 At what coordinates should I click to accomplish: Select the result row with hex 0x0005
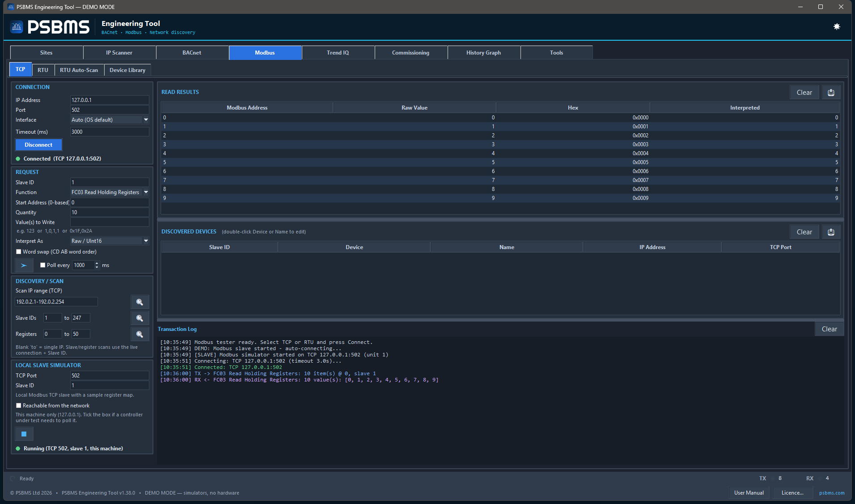500,162
